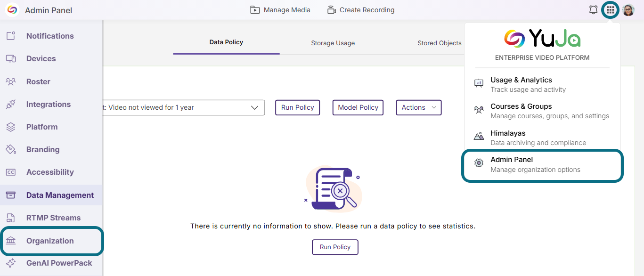Click 'Data archiving and compliance' description

point(538,143)
